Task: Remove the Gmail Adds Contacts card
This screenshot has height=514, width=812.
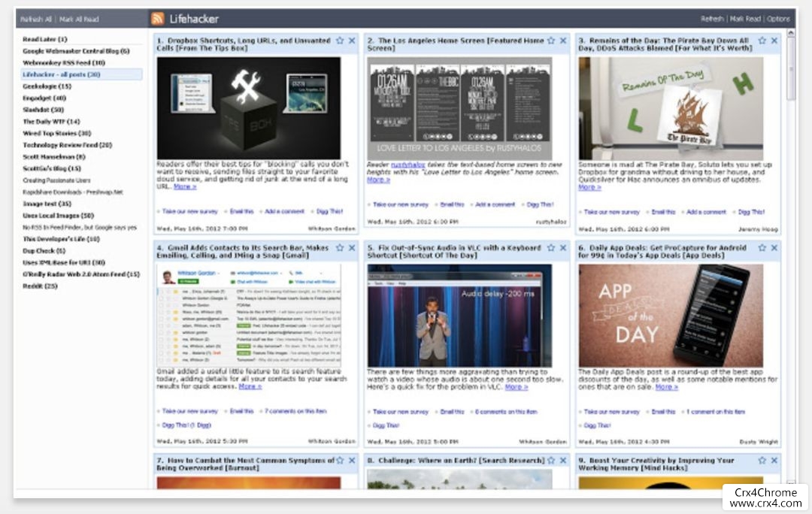Action: click(x=352, y=248)
